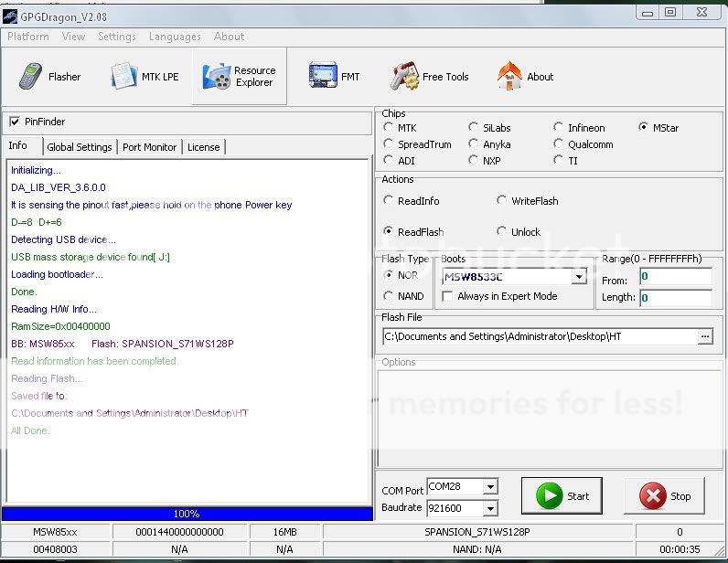
Task: Open the Flasher tool
Action: point(50,77)
